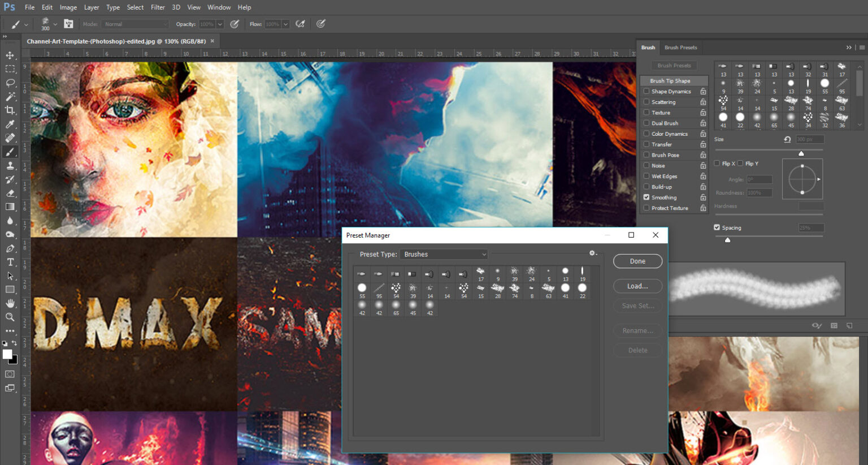Open Preset Manager gear menu

[x=592, y=253]
